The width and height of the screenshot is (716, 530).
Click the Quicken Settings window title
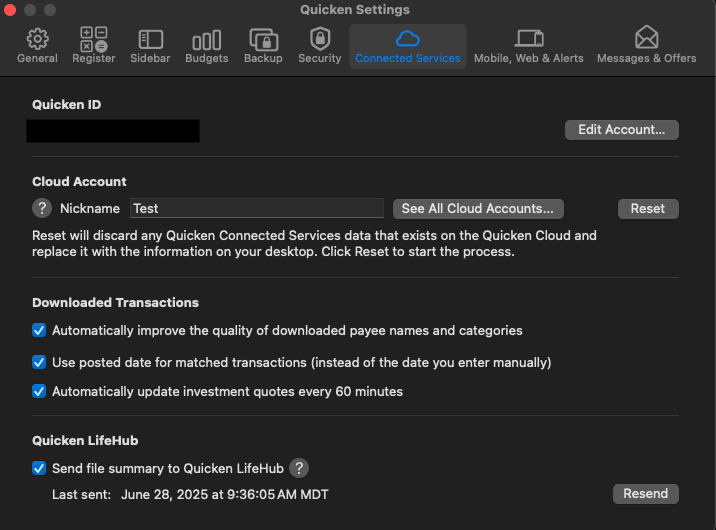355,10
